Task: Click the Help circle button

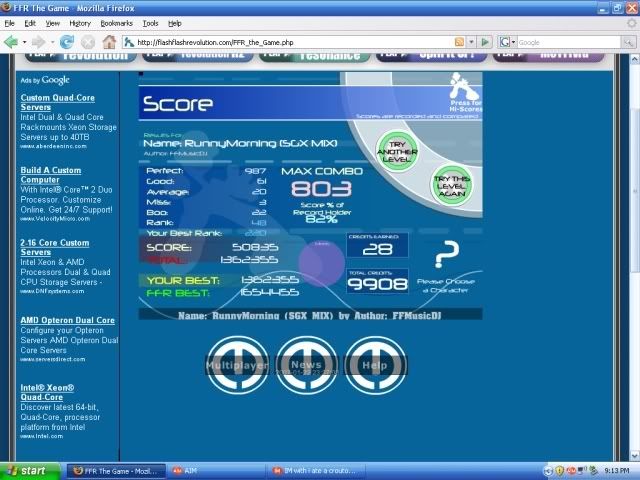Action: click(374, 365)
